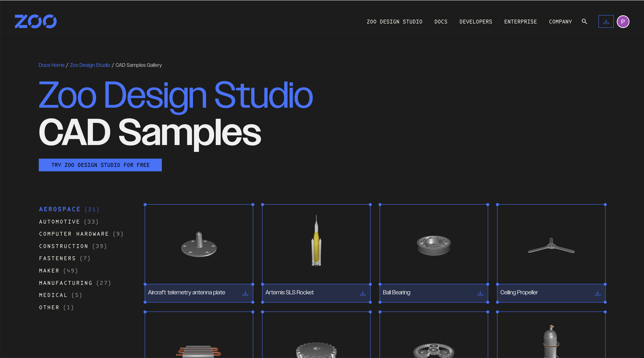Open the Company nav menu
The image size is (644, 358).
pyautogui.click(x=560, y=22)
